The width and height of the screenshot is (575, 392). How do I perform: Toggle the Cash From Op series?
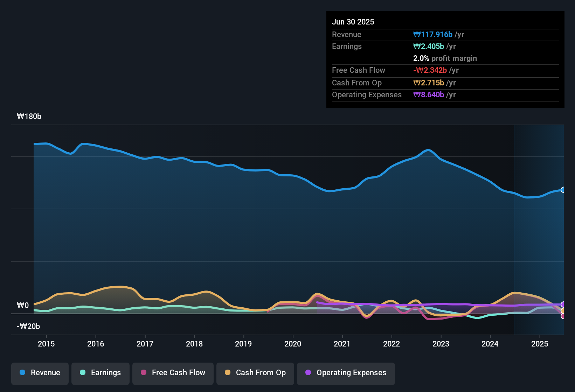point(255,373)
